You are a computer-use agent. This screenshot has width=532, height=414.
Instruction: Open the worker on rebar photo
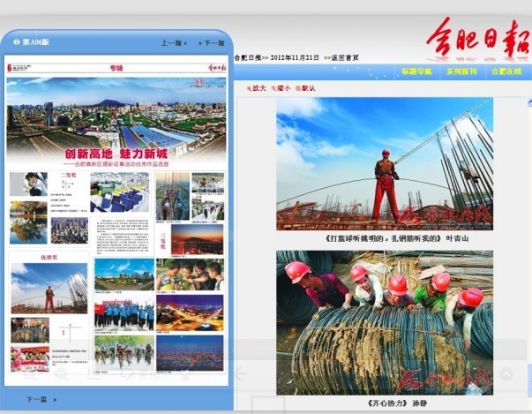[384, 162]
